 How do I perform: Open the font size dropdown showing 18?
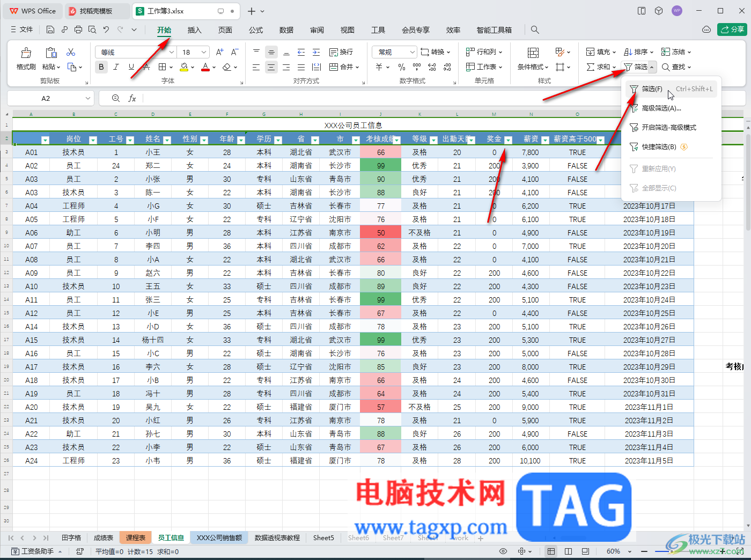(x=204, y=52)
